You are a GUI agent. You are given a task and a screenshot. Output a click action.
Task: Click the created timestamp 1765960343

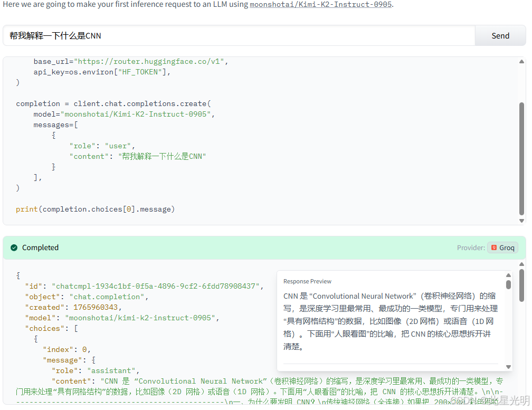pos(96,307)
